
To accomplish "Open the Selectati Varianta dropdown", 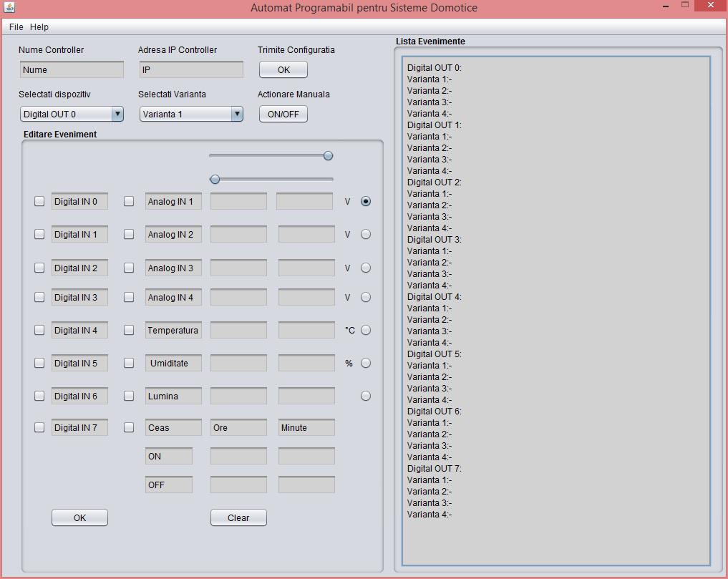I will pos(236,114).
